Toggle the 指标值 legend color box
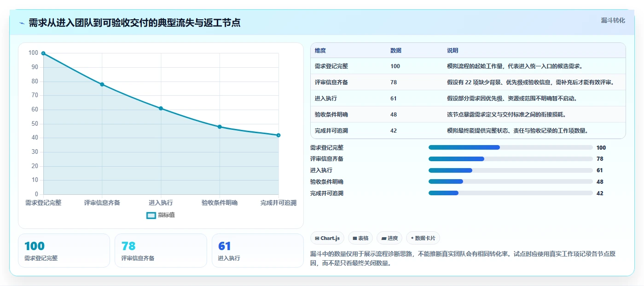The height and width of the screenshot is (286, 644). (x=151, y=215)
